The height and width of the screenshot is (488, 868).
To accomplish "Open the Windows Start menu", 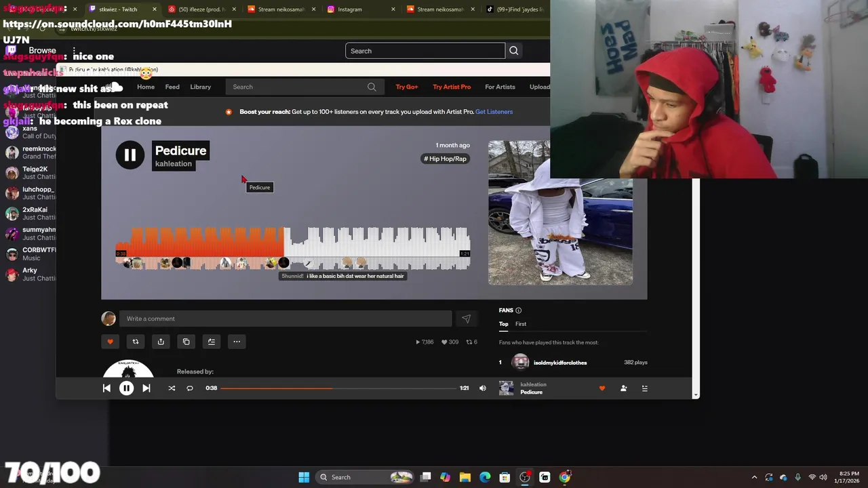I will coord(304,477).
